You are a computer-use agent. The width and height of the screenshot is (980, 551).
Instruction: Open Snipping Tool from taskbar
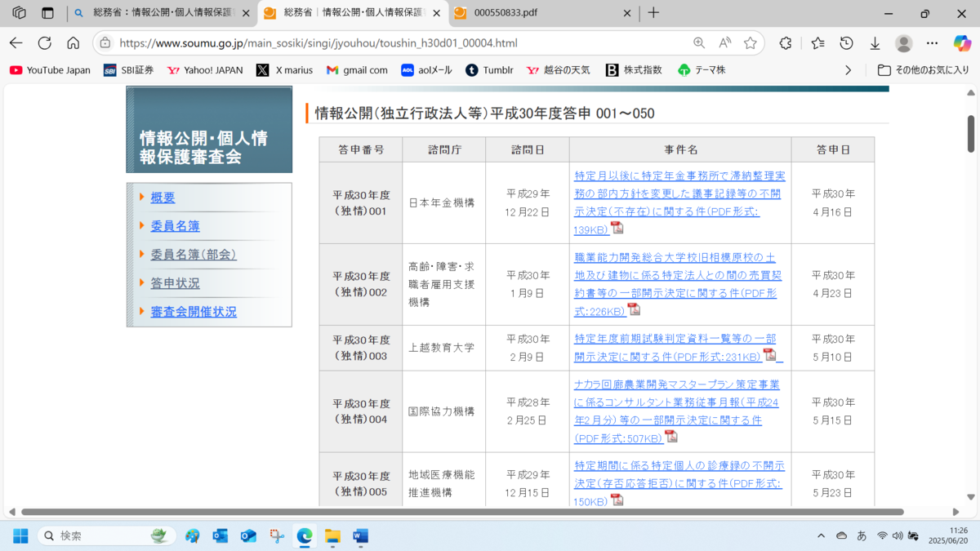tap(277, 535)
